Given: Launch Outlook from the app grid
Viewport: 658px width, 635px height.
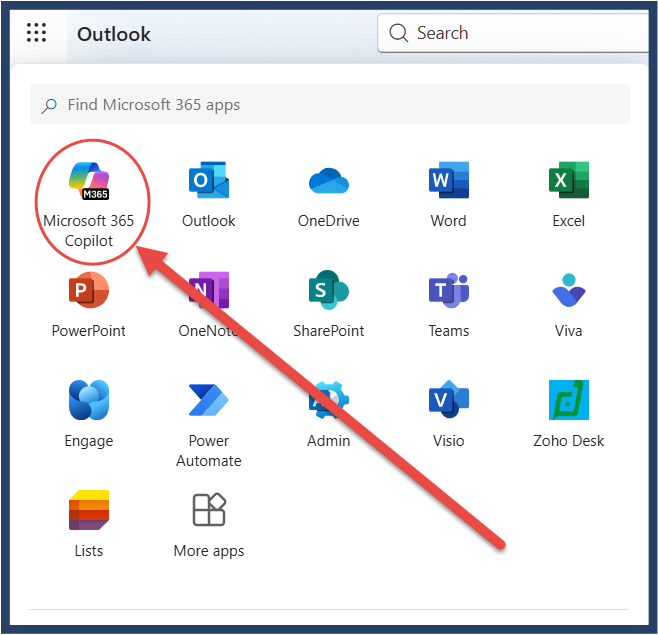Looking at the screenshot, I should [x=209, y=194].
